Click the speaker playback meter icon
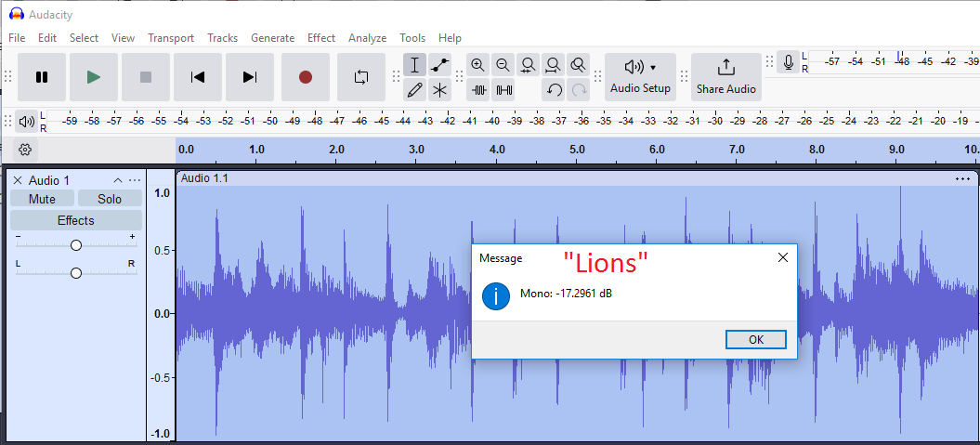Image resolution: width=980 pixels, height=445 pixels. [x=26, y=122]
